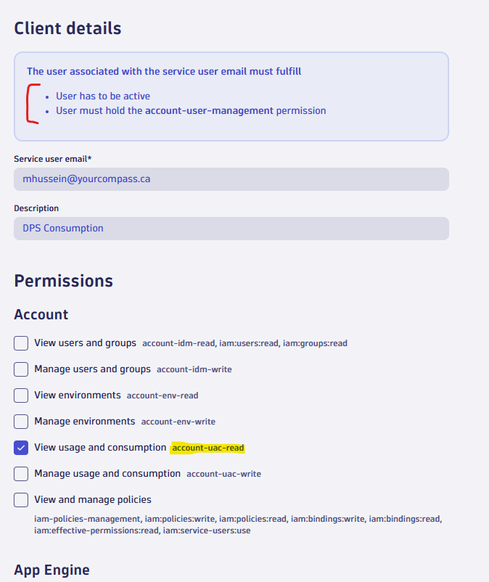Image resolution: width=489 pixels, height=582 pixels.
Task: Enable the Manage environments checkbox
Action: click(21, 422)
